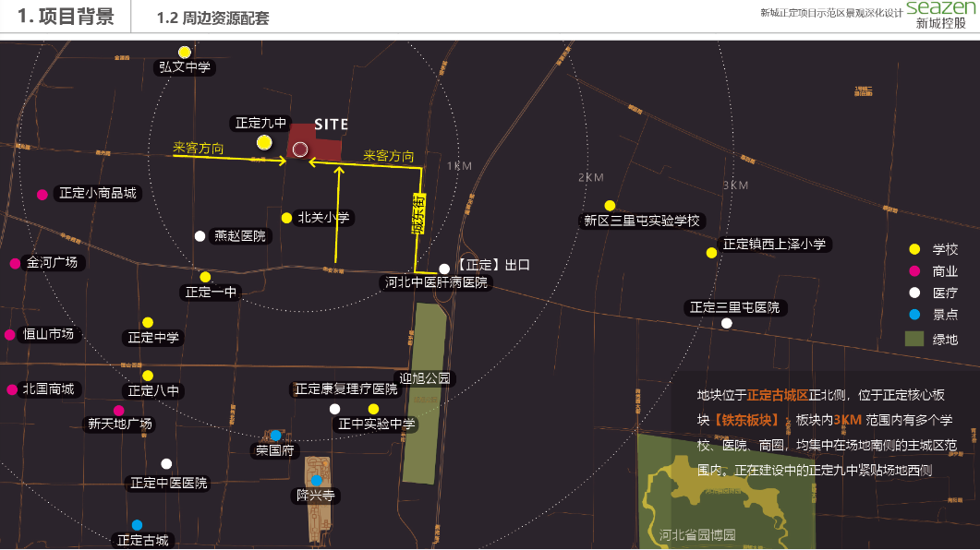Click the circle marker inside the red SITE block
This screenshot has width=980, height=550.
pyautogui.click(x=300, y=149)
